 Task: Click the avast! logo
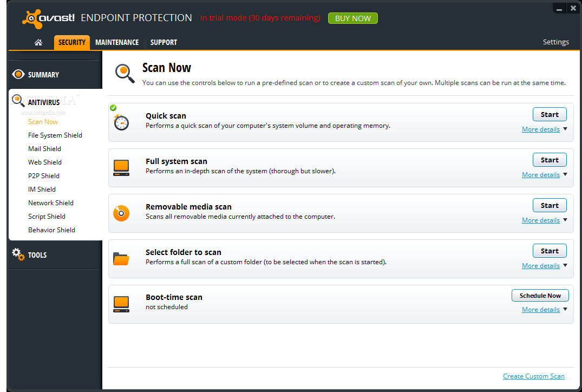[x=48, y=18]
